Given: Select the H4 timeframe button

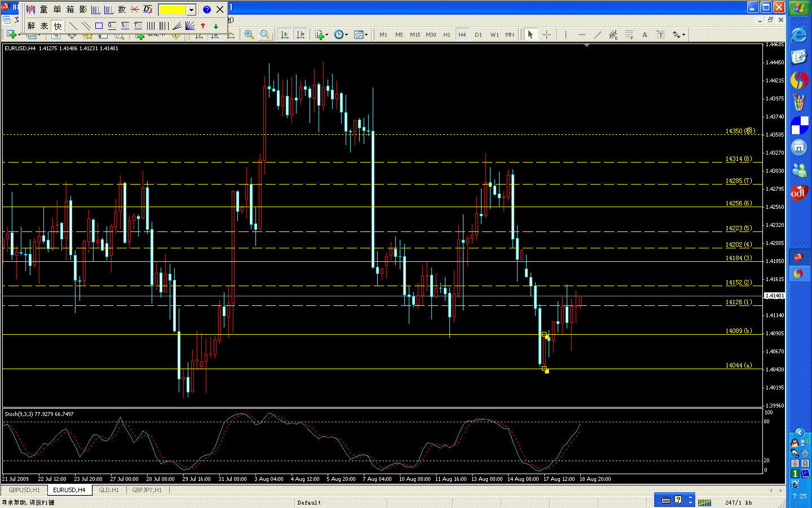Looking at the screenshot, I should (x=462, y=35).
